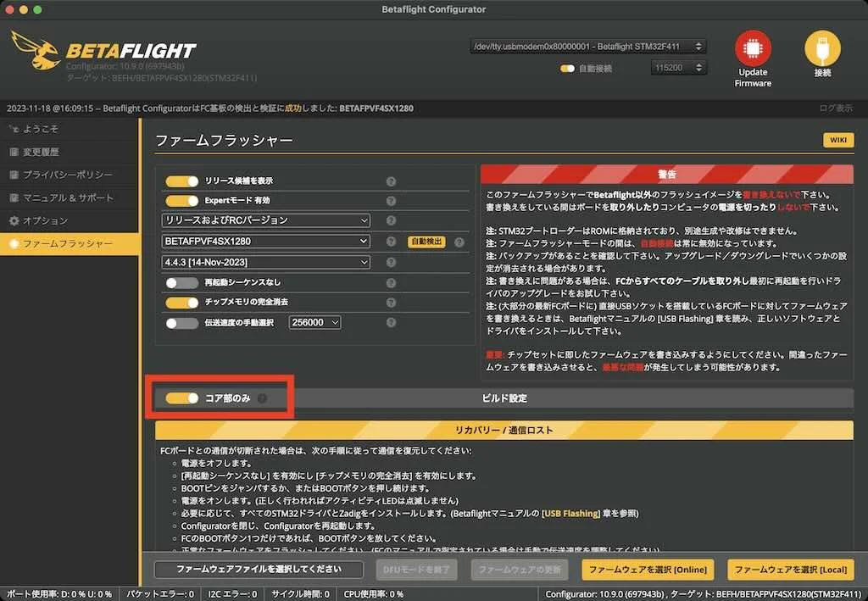This screenshot has height=601, width=868.
Task: Open help for Expertモード有効
Action: pos(391,201)
